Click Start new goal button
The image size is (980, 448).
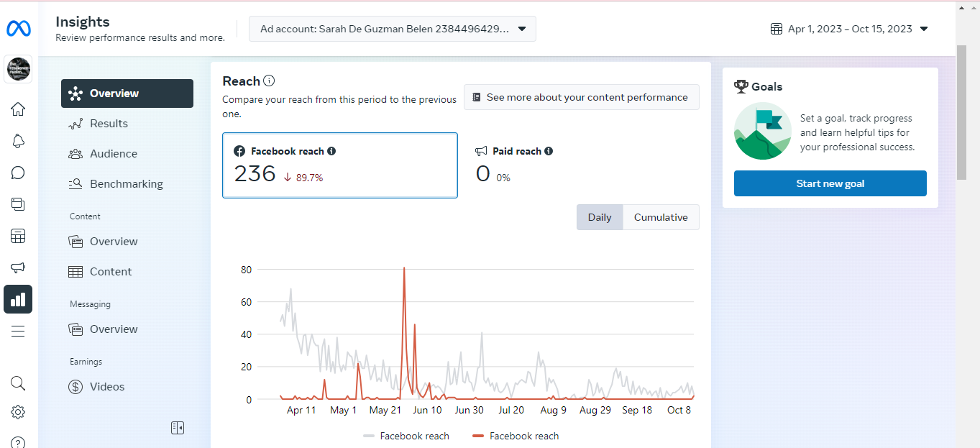click(x=830, y=183)
